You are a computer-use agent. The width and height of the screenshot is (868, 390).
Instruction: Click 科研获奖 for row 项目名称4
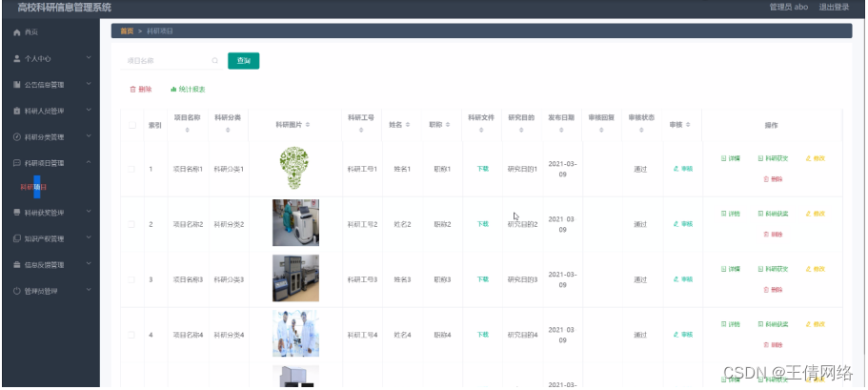point(773,324)
